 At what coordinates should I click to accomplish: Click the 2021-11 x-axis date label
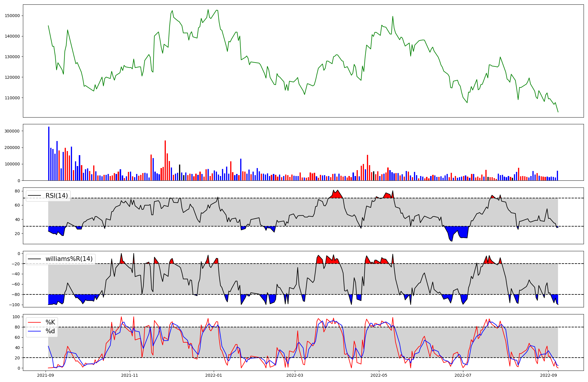click(130, 375)
